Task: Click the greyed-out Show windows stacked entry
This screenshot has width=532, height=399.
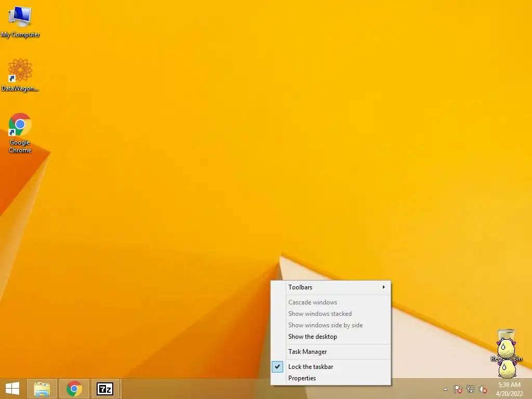Action: [x=331, y=313]
